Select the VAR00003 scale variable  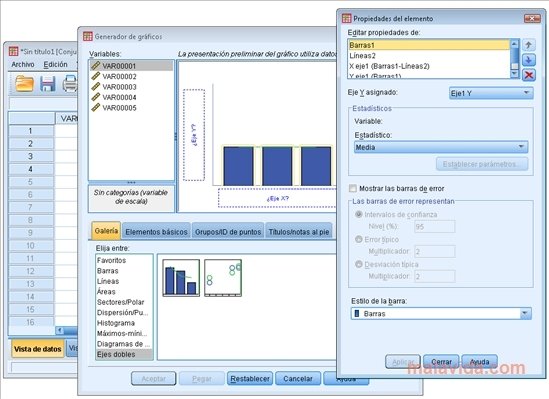coord(131,87)
